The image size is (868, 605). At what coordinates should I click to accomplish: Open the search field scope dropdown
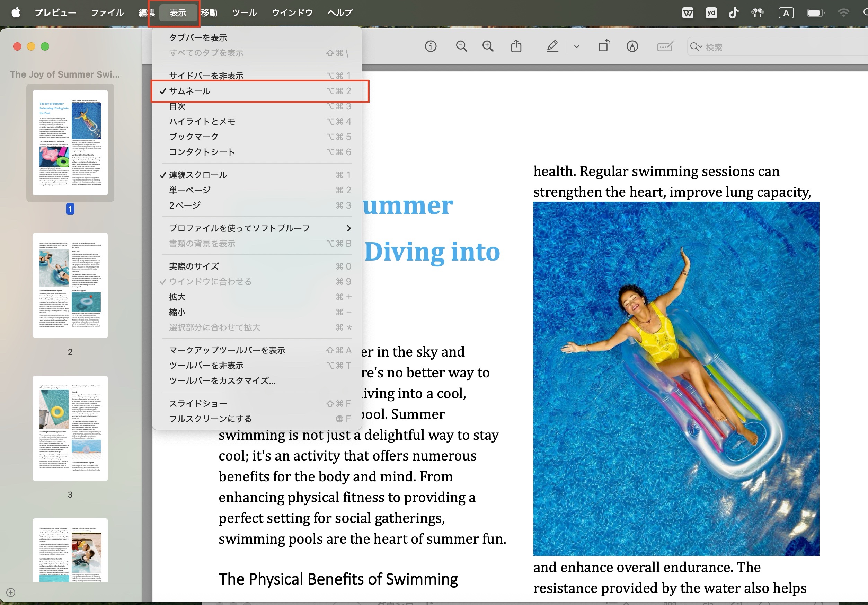(697, 47)
